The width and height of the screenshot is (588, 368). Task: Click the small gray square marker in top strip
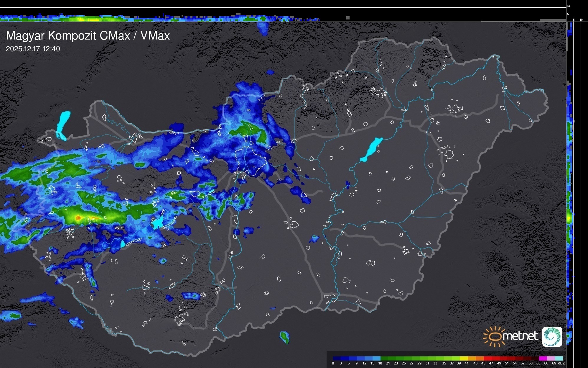pyautogui.click(x=348, y=18)
